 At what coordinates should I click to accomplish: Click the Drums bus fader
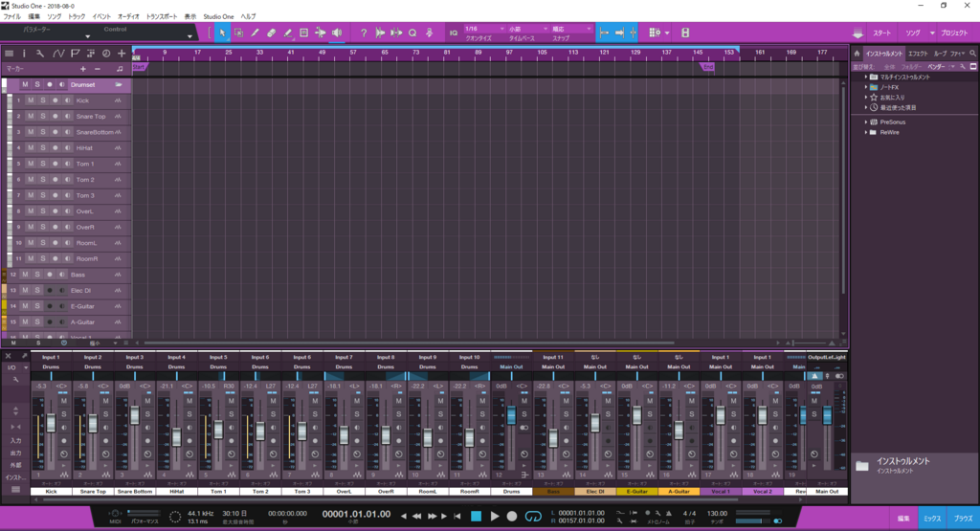tap(511, 415)
